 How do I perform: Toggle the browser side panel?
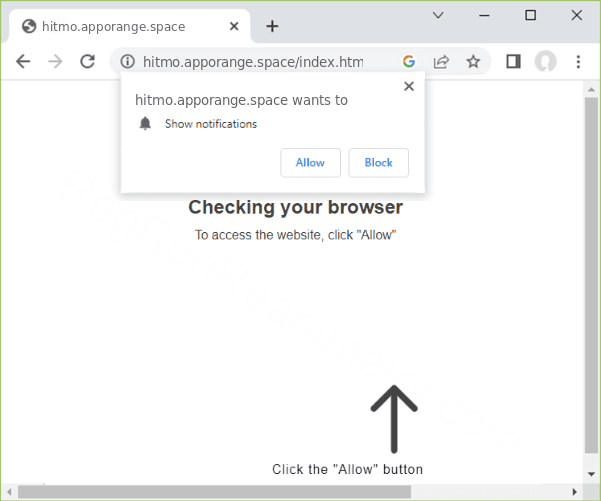[x=513, y=61]
